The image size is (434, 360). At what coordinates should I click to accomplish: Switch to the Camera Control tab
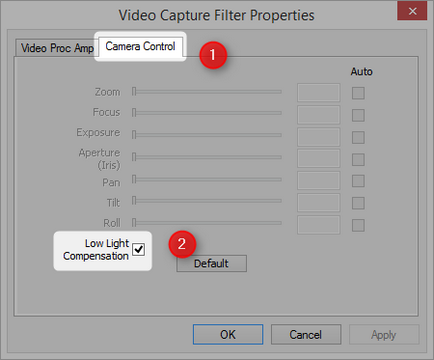click(140, 46)
